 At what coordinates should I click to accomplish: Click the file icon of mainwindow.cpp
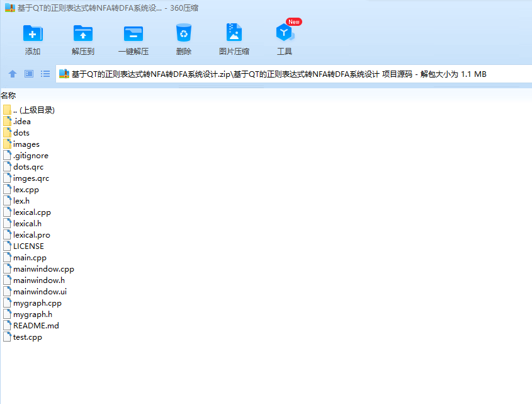coord(7,268)
